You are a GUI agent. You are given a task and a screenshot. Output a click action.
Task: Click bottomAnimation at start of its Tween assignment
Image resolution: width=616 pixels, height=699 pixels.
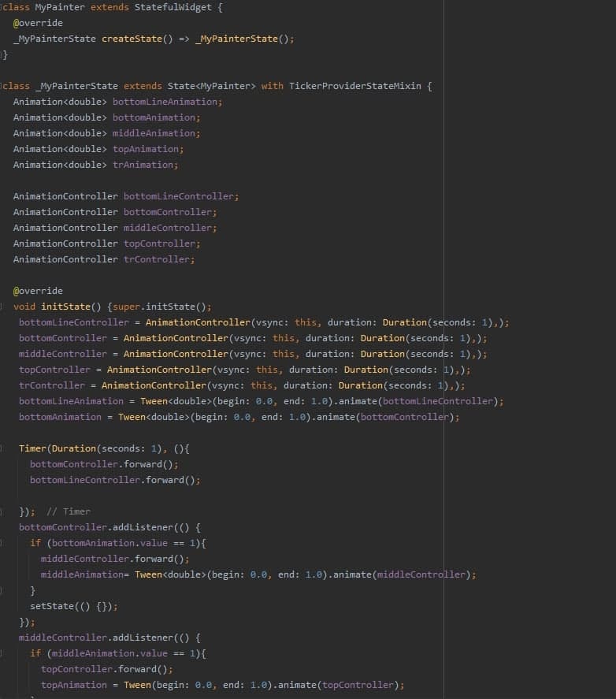(x=60, y=417)
